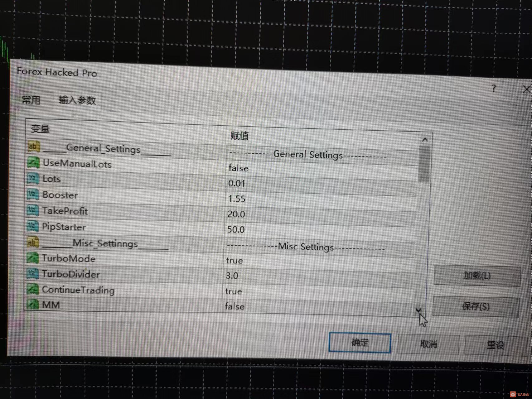Open the help question mark button
Viewport: 532px width, 399px height.
click(x=494, y=89)
